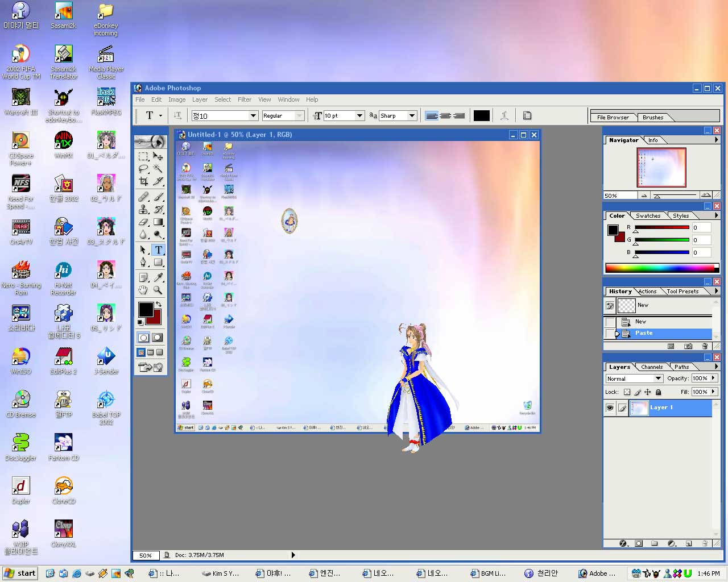The width and height of the screenshot is (728, 582).
Task: Open the blend mode Normal dropdown
Action: tap(658, 379)
